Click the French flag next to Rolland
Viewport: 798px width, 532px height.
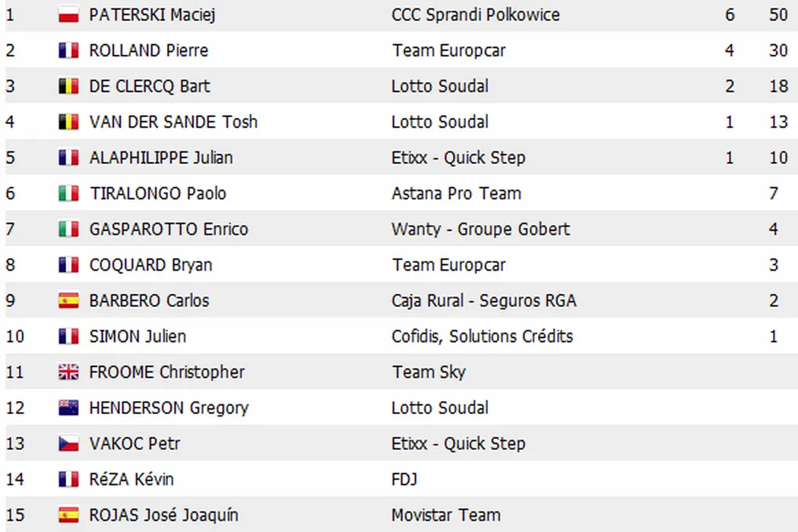click(x=68, y=50)
